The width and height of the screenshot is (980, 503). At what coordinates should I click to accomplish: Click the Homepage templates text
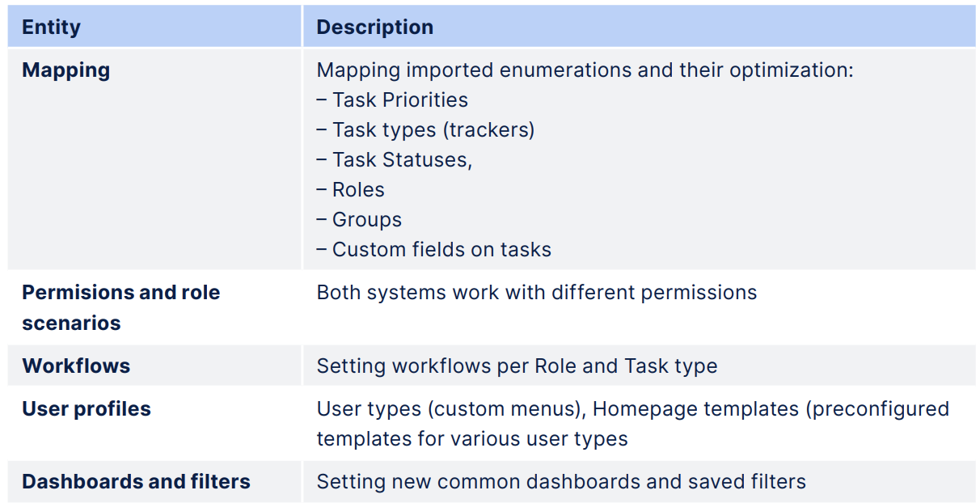click(x=696, y=409)
